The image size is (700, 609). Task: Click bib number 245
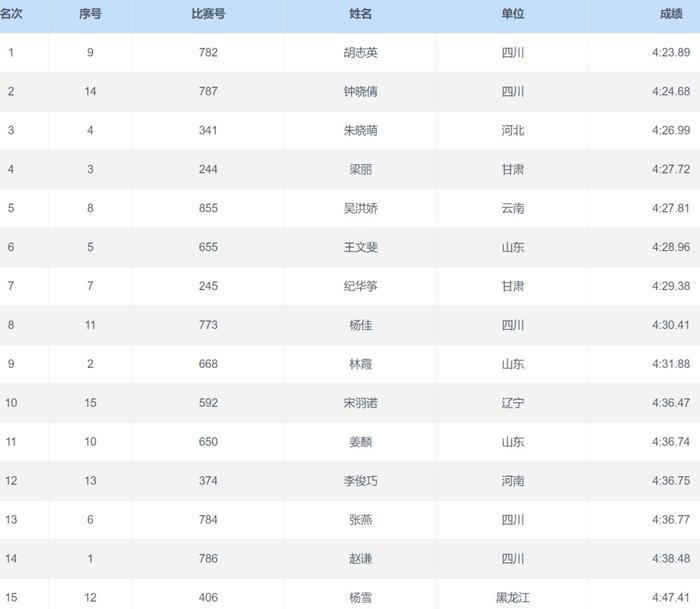tap(208, 286)
